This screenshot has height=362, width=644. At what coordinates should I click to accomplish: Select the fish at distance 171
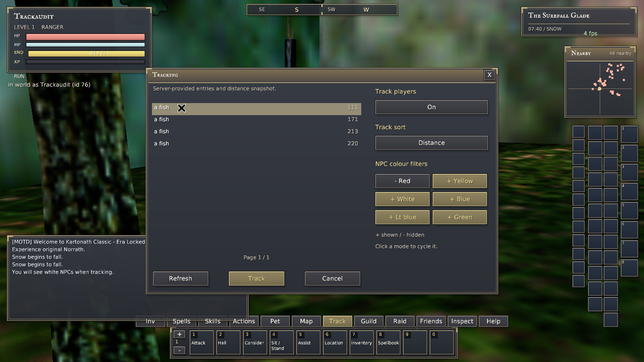click(x=257, y=119)
